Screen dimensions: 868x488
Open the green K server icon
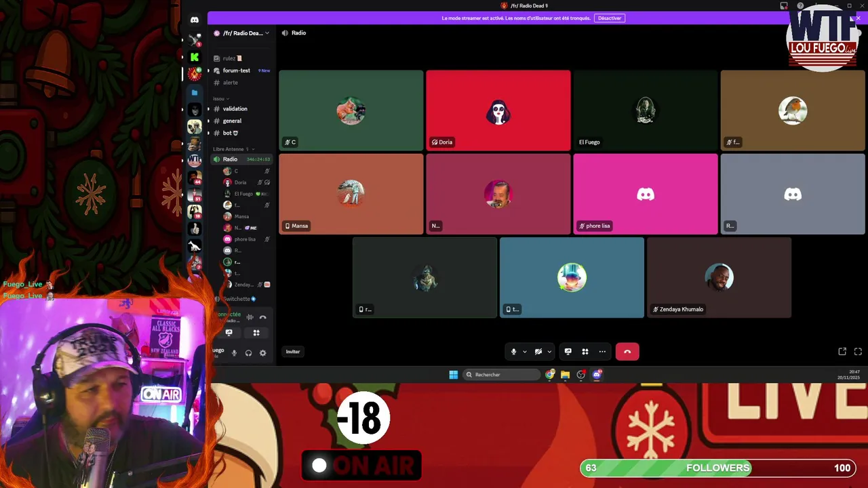coord(195,57)
